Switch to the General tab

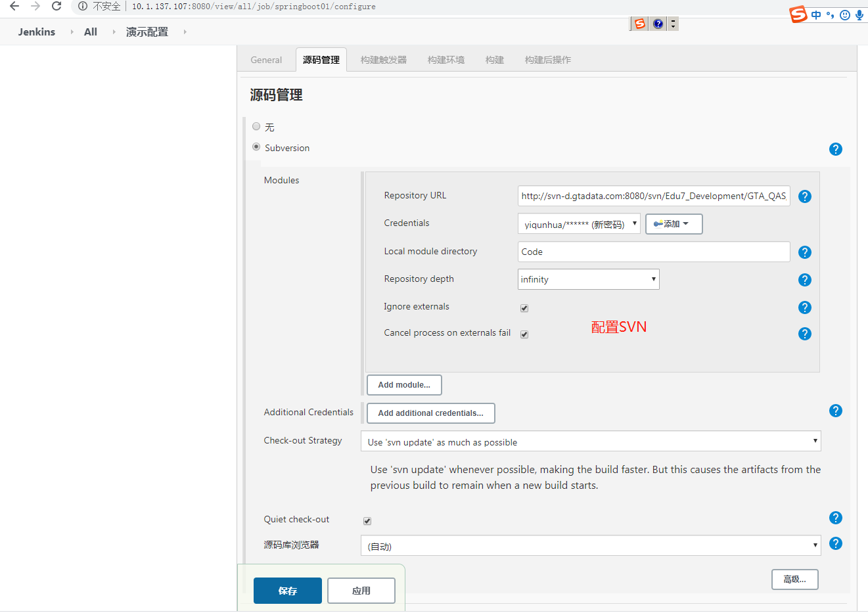(x=266, y=60)
